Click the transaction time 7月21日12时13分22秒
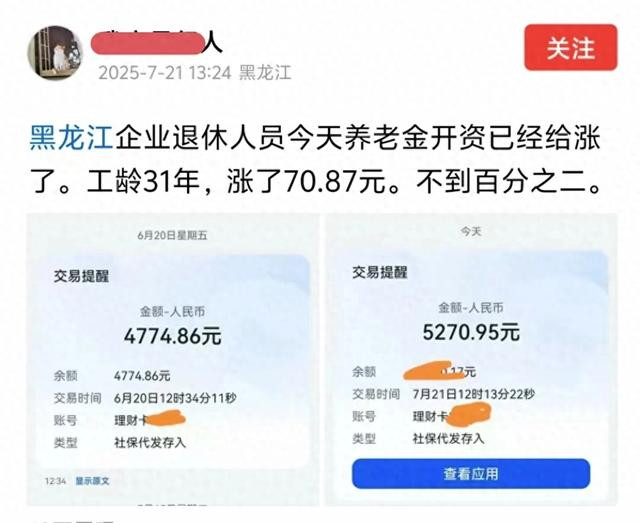640x523 pixels. [x=473, y=394]
